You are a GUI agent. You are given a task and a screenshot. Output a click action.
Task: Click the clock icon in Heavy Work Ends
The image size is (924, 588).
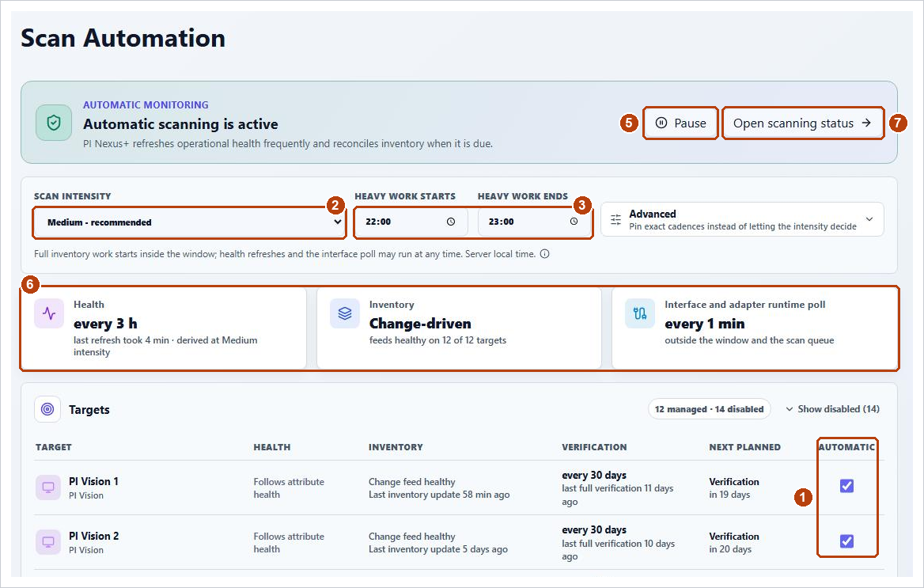574,222
